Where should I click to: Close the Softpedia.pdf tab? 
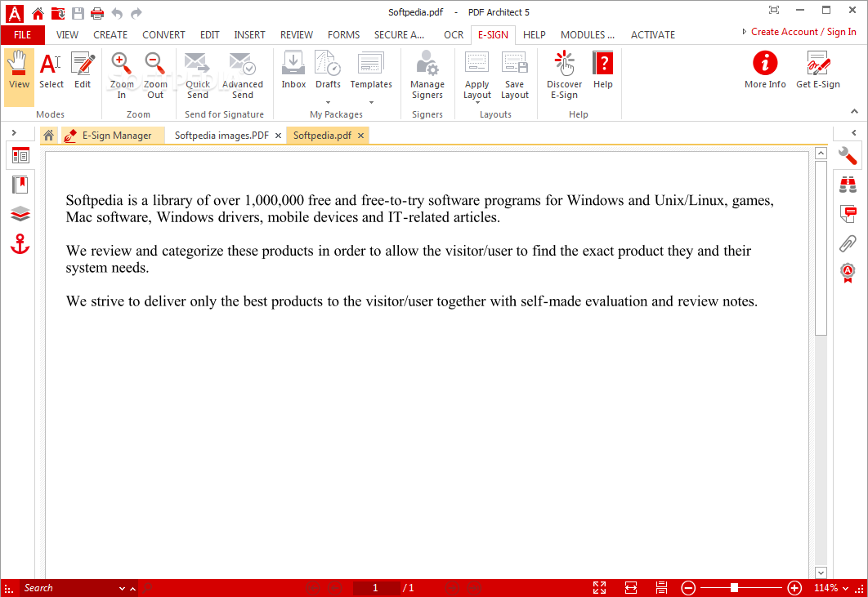click(x=360, y=136)
